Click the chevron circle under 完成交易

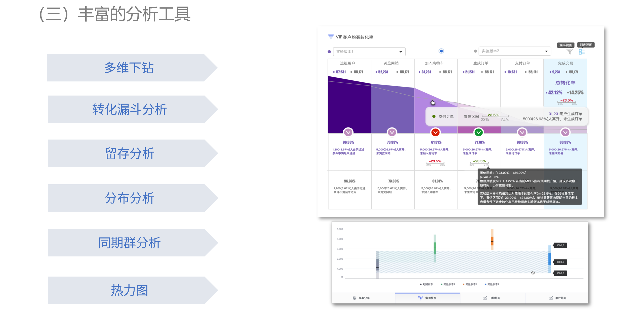(x=565, y=132)
